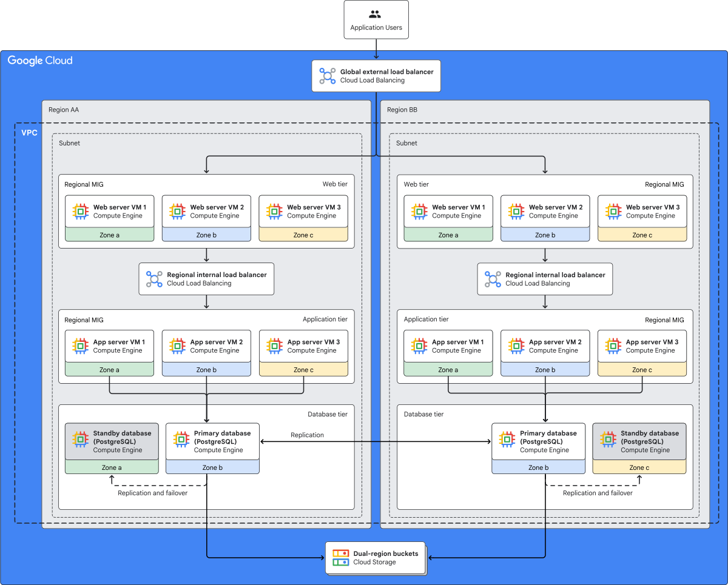Click Region AA Web server VM 3 Compute Engine icon
Screen dimensions: 728x585
(274, 211)
